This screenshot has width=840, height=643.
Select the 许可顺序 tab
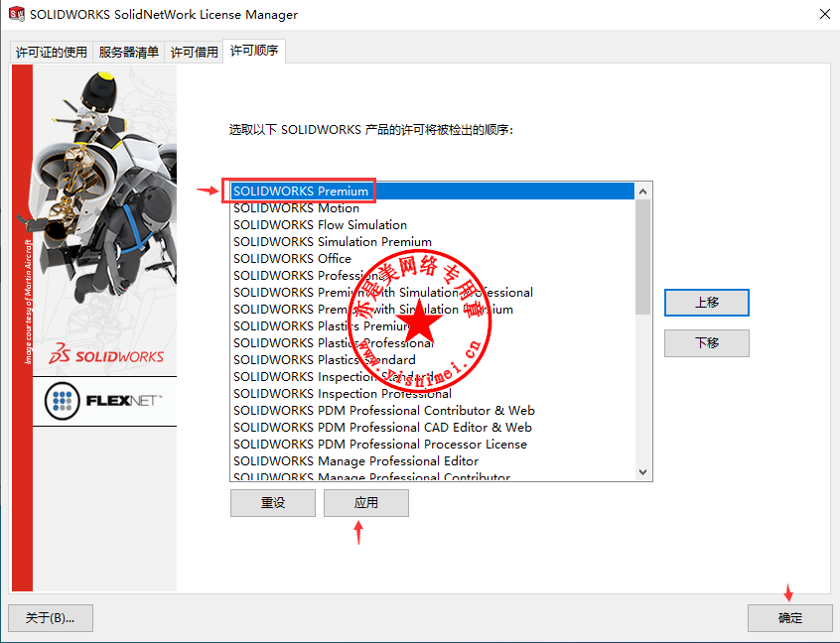pyautogui.click(x=254, y=51)
